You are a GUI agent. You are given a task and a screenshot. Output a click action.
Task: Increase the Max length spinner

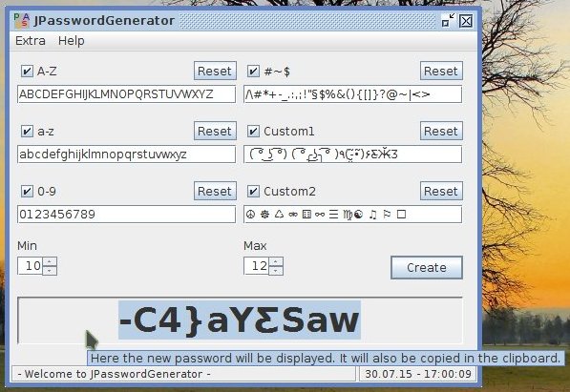pos(276,261)
